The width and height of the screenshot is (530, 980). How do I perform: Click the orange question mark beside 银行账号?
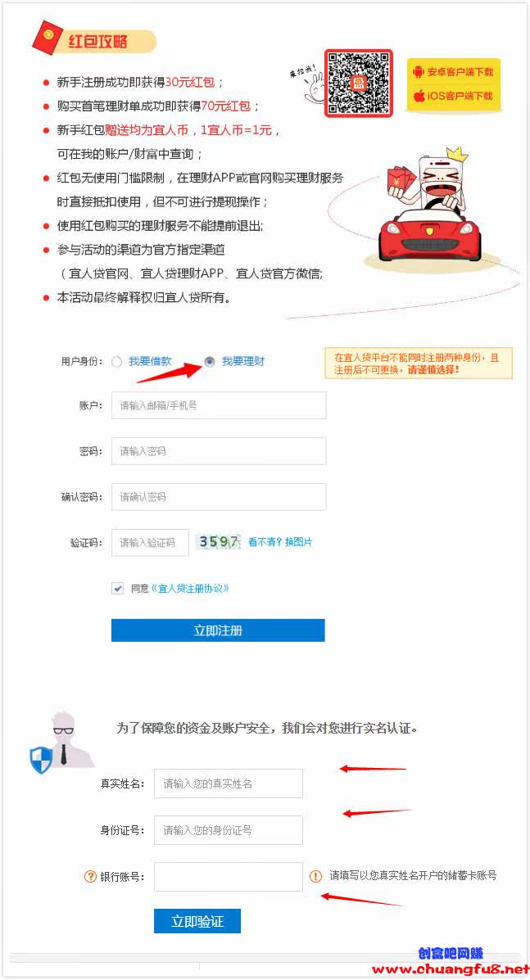(x=90, y=876)
